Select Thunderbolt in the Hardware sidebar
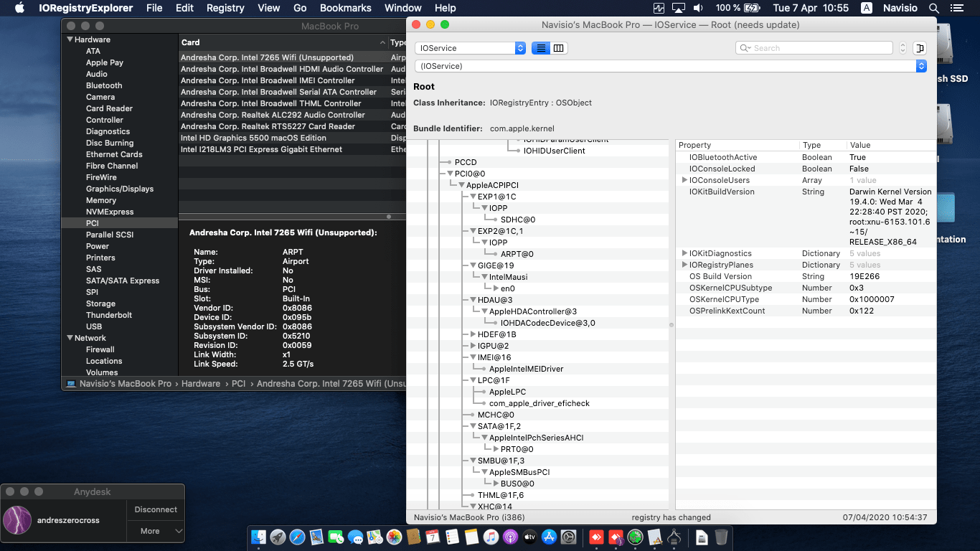Image resolution: width=980 pixels, height=551 pixels. click(109, 315)
